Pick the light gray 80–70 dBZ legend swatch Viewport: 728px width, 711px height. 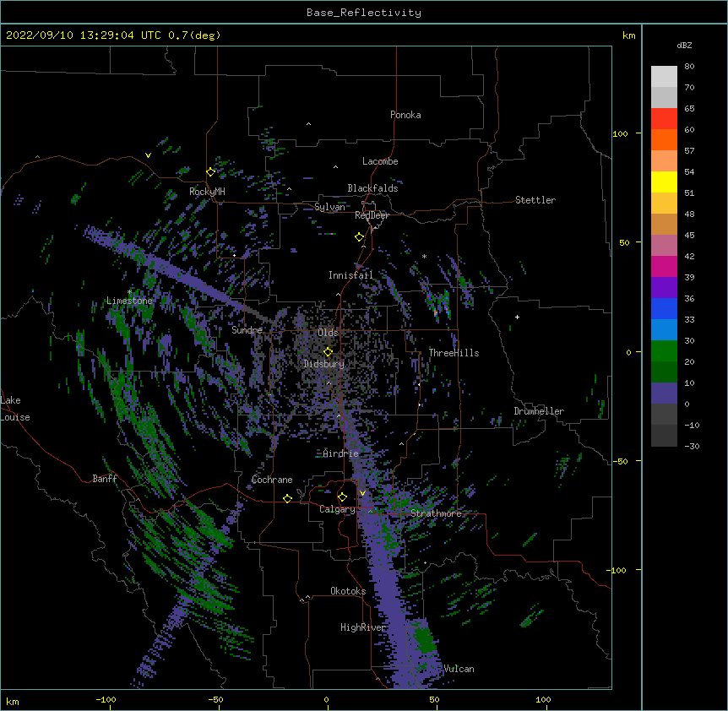[664, 77]
